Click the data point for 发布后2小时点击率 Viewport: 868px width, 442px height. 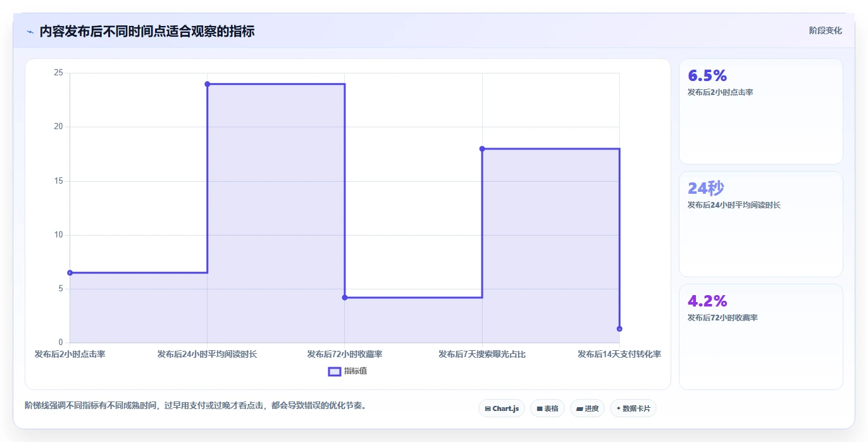(x=70, y=273)
